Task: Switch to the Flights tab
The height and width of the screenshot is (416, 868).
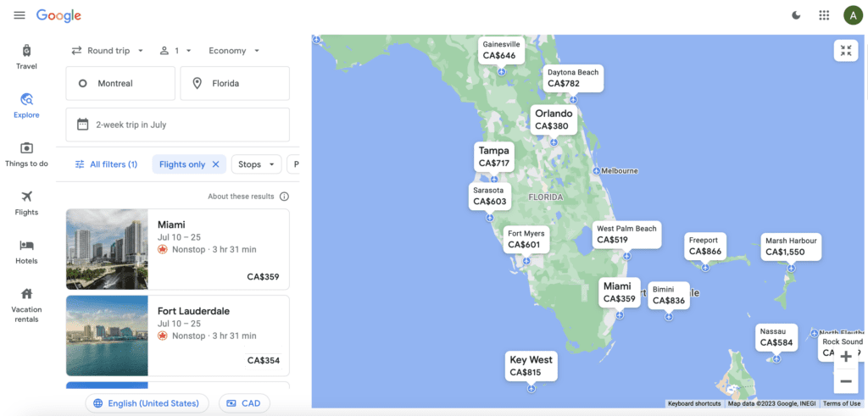Action: coord(26,202)
